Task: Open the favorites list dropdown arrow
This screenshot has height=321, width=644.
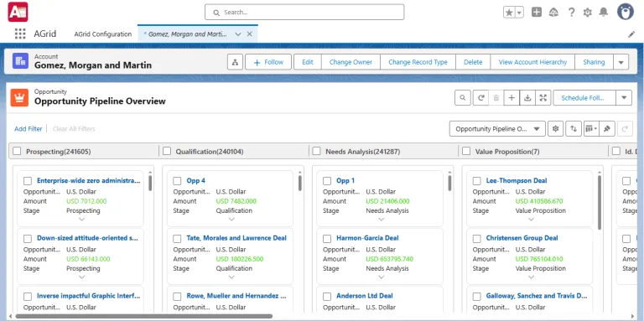Action: tap(520, 13)
